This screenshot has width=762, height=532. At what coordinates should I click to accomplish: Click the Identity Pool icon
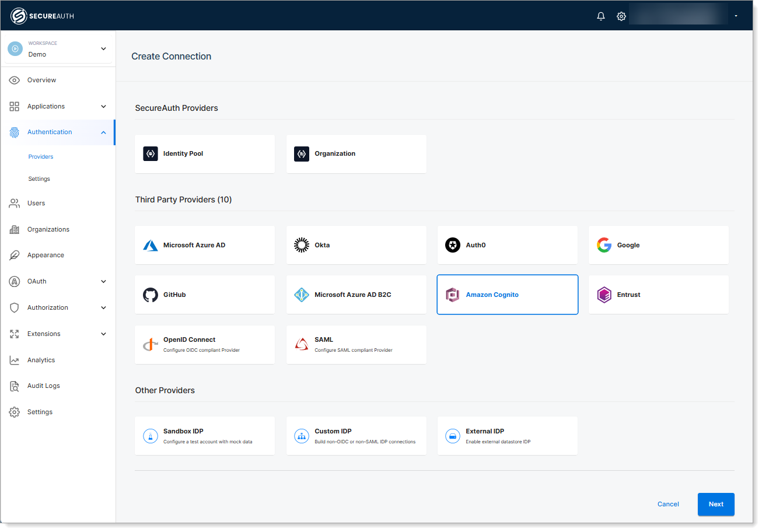(x=151, y=153)
